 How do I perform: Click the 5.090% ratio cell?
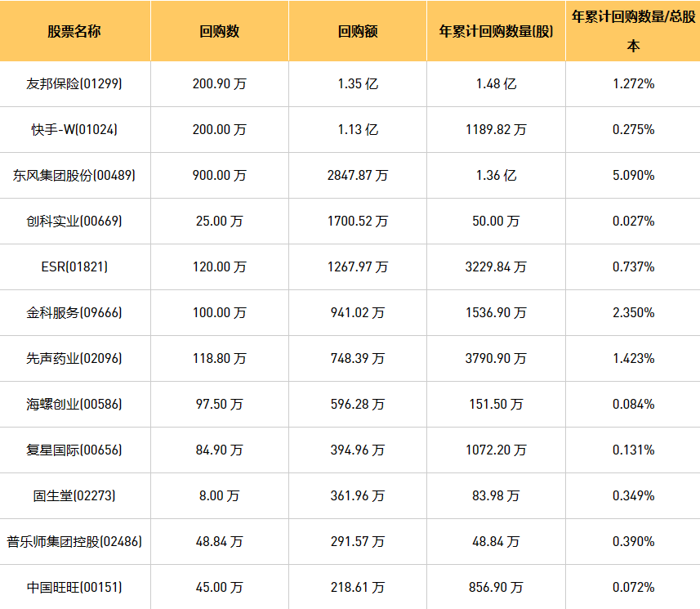tap(634, 176)
